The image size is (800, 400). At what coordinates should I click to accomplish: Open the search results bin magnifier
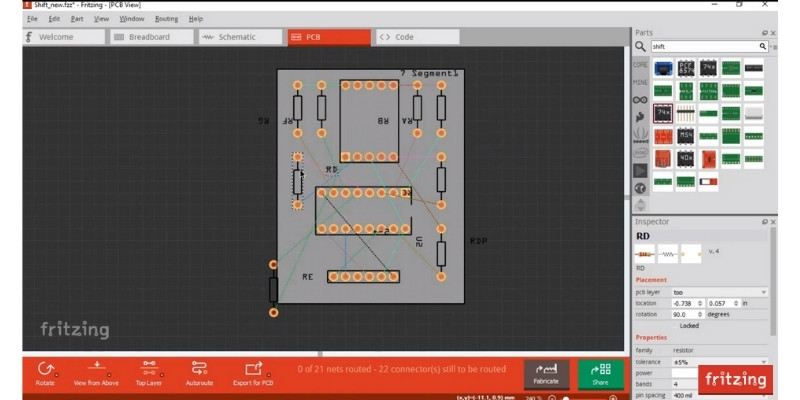(640, 47)
